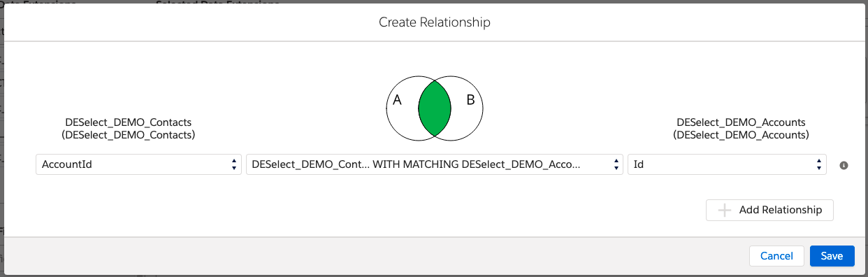Click the info icon beside Id dropdown
The height and width of the screenshot is (277, 868).
844,165
